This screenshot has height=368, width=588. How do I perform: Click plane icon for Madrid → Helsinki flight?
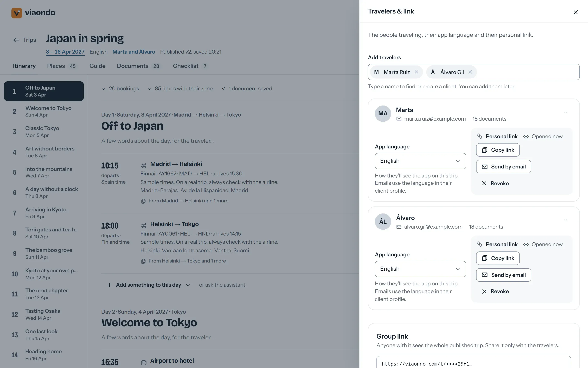(x=144, y=166)
